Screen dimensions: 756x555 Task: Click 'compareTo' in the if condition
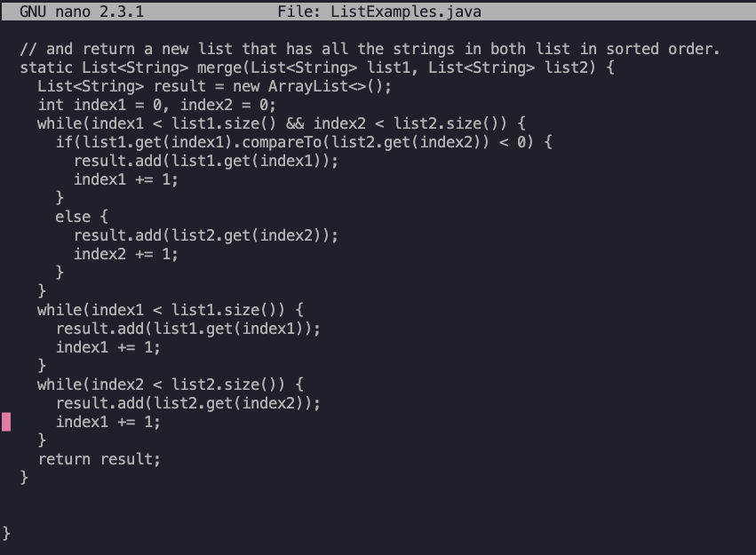point(282,142)
